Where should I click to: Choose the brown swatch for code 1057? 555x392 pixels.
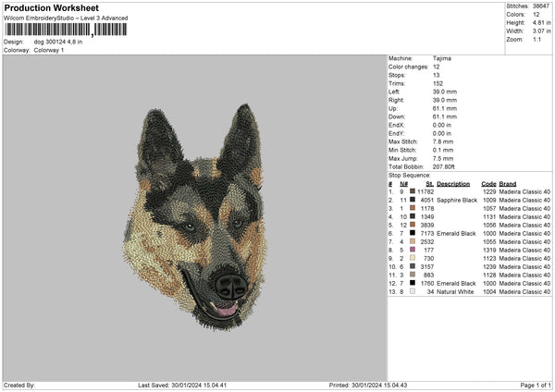click(413, 208)
